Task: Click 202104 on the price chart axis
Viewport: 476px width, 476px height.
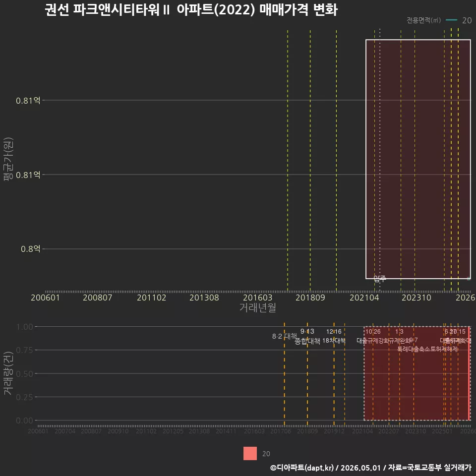Action: click(x=364, y=297)
